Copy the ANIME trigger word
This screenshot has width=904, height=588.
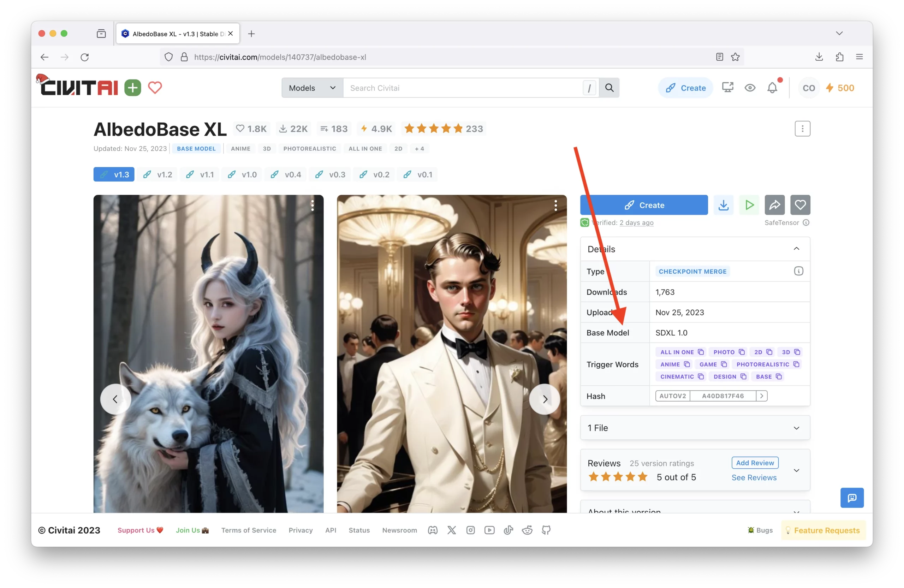point(687,364)
